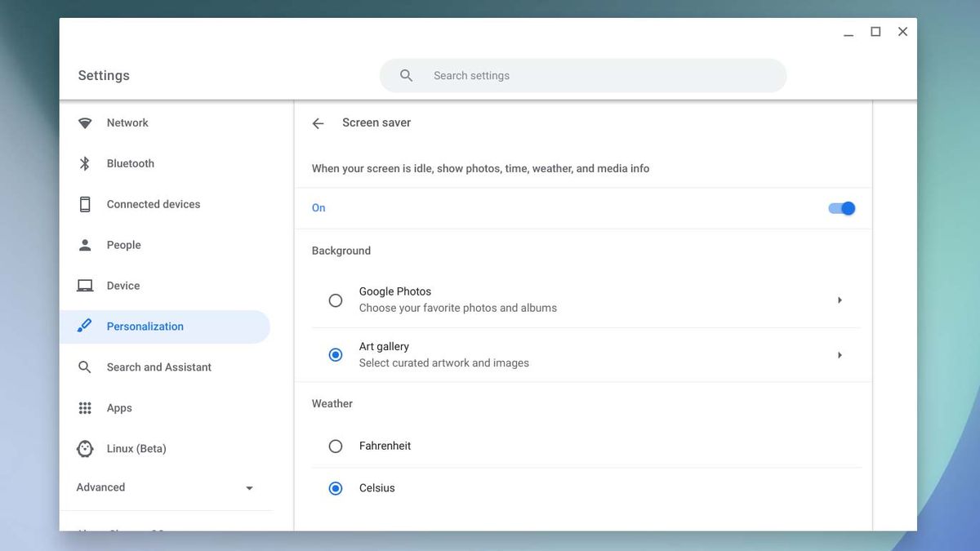
Task: Select the Celsius radio button
Action: 335,488
